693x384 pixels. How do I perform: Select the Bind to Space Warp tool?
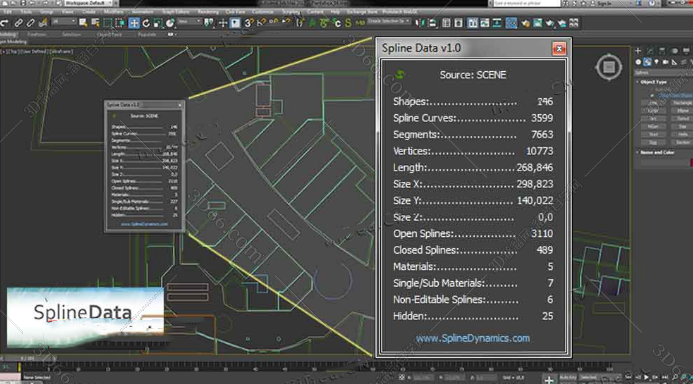tap(43, 23)
